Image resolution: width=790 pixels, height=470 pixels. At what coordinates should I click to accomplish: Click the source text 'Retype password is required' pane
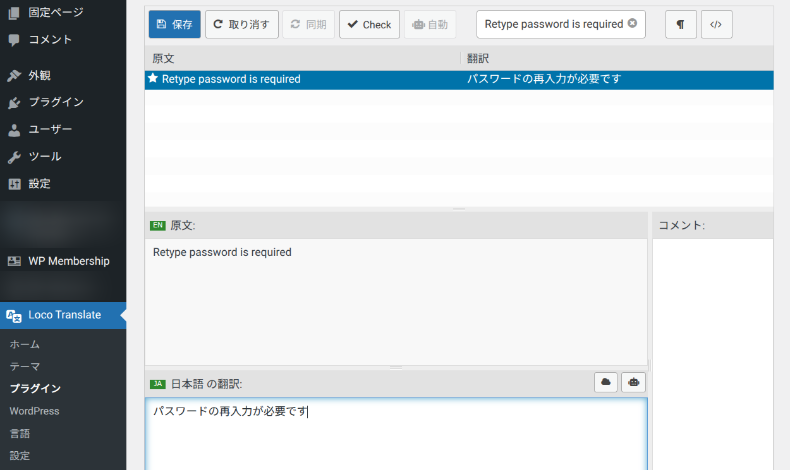(396, 302)
